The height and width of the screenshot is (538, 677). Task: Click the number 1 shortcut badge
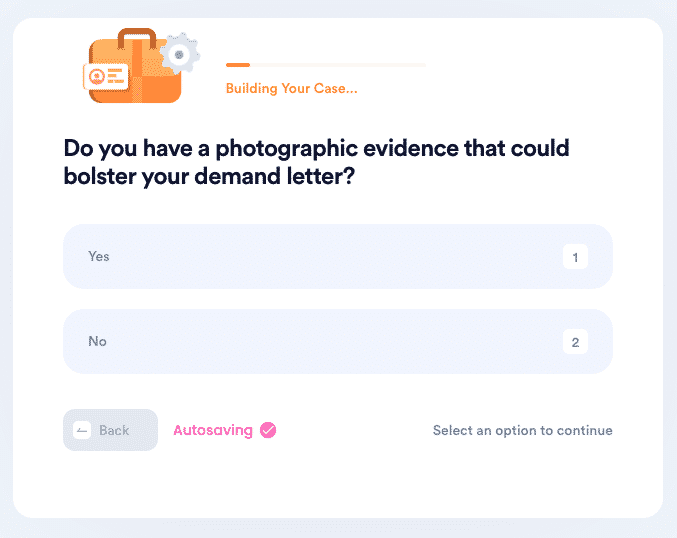tap(575, 257)
